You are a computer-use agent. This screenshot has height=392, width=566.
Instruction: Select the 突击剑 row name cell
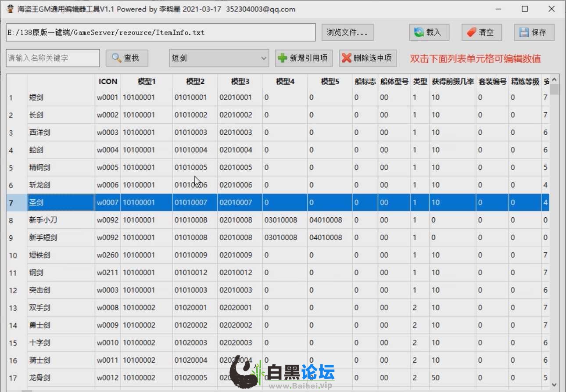coord(61,290)
